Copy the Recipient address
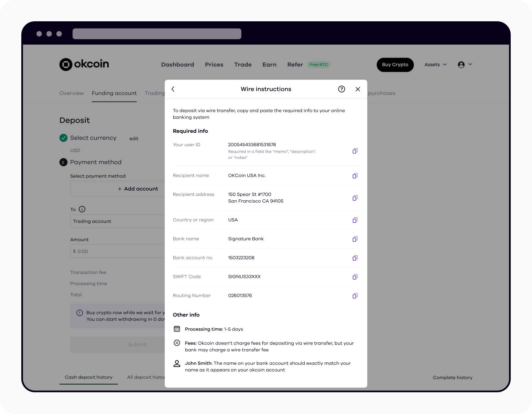Screen dimensions: 532x414 coord(355,198)
